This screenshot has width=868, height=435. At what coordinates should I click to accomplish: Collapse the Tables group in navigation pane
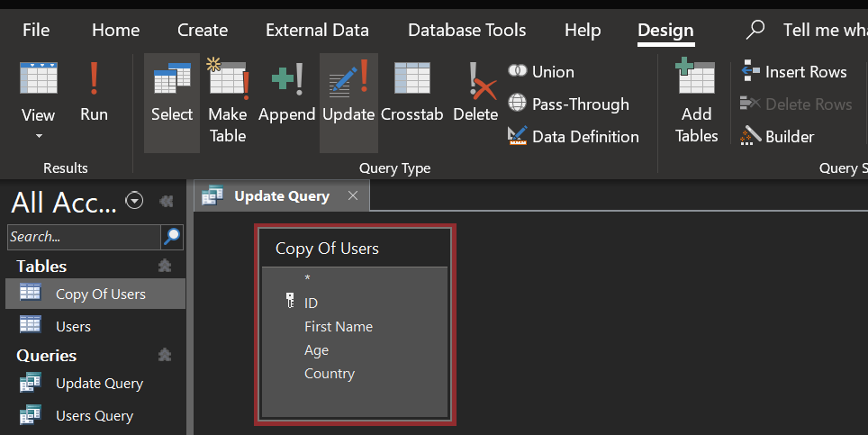click(x=164, y=266)
